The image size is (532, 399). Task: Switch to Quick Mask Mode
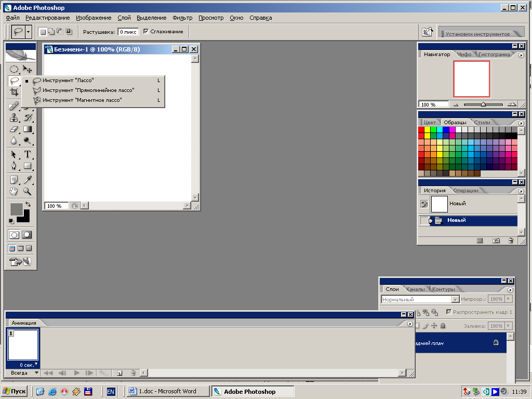pyautogui.click(x=27, y=235)
